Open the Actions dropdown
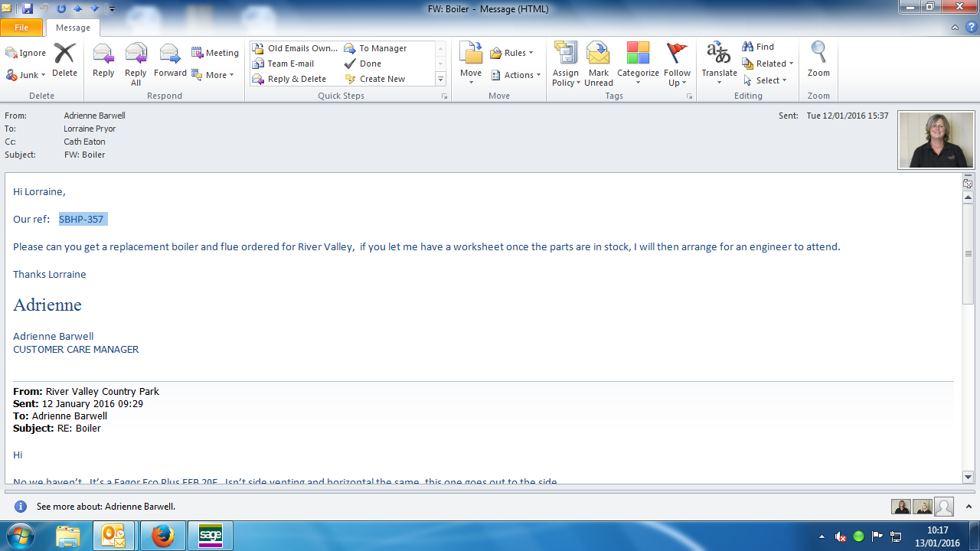 [516, 75]
